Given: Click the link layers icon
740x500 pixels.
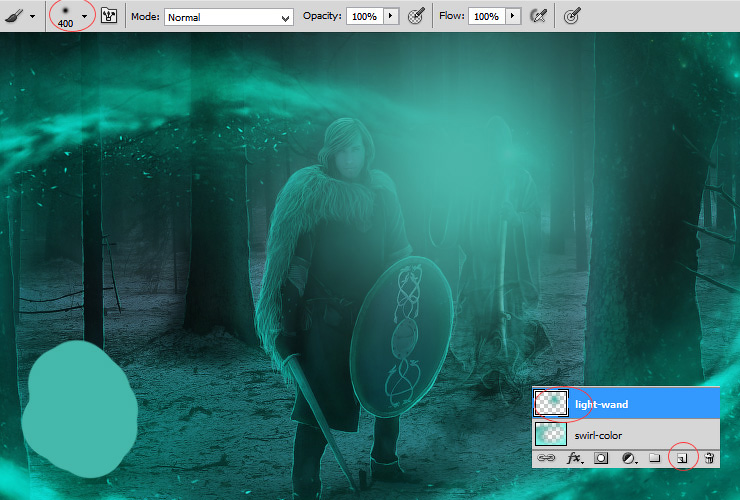Looking at the screenshot, I should click(x=546, y=458).
